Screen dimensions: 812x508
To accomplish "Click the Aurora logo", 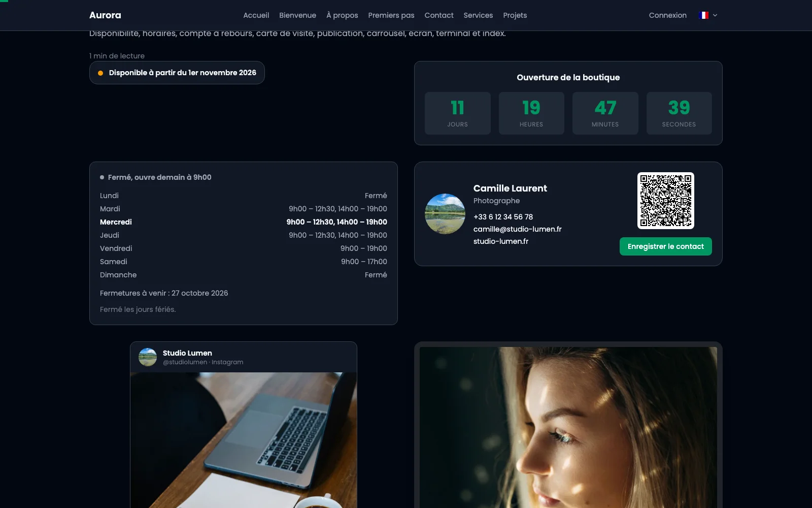I will pyautogui.click(x=105, y=15).
